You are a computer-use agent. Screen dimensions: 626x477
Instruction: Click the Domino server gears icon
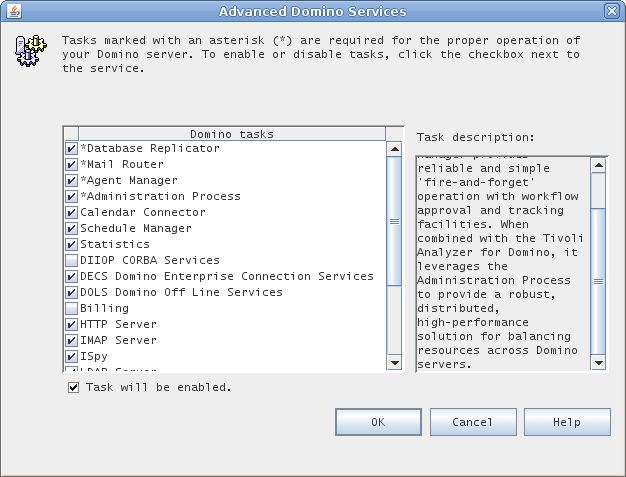click(x=31, y=50)
